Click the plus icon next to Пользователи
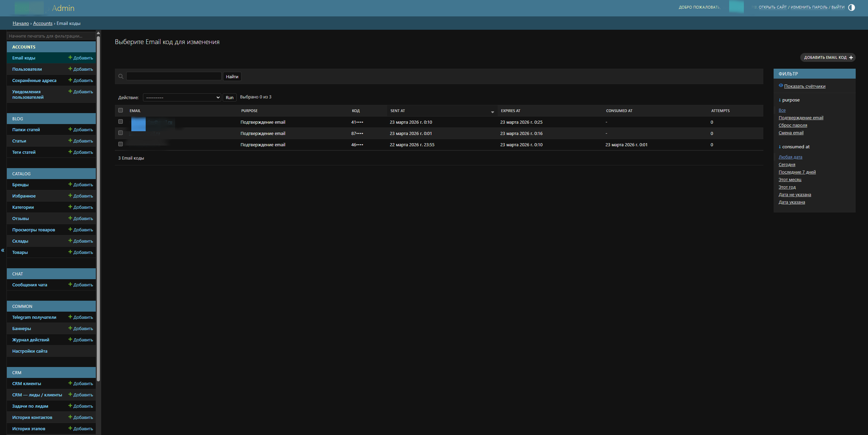 (70, 69)
